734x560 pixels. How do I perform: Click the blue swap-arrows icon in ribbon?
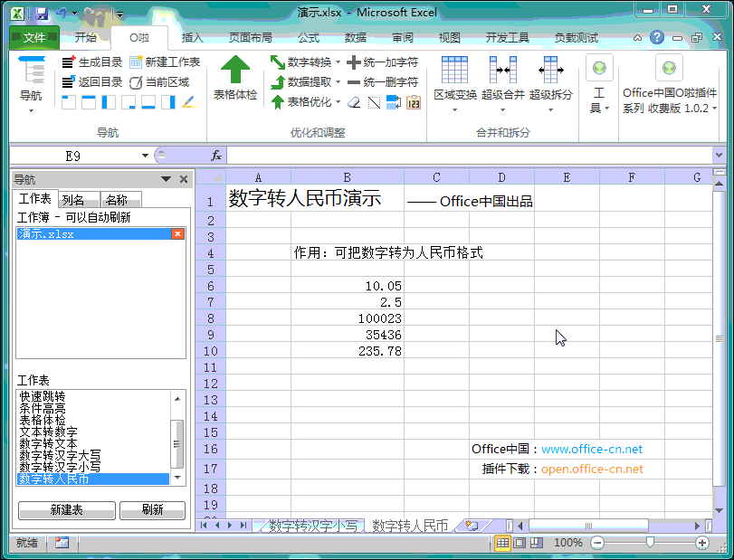click(x=394, y=102)
